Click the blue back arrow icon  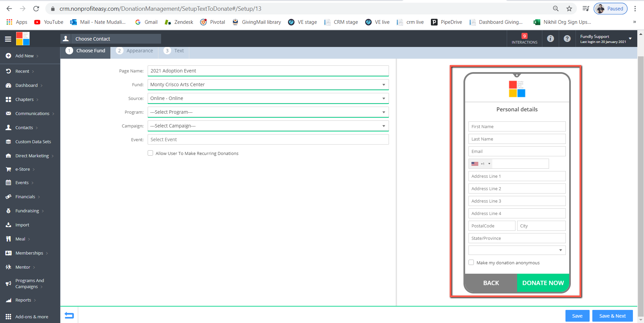[69, 315]
